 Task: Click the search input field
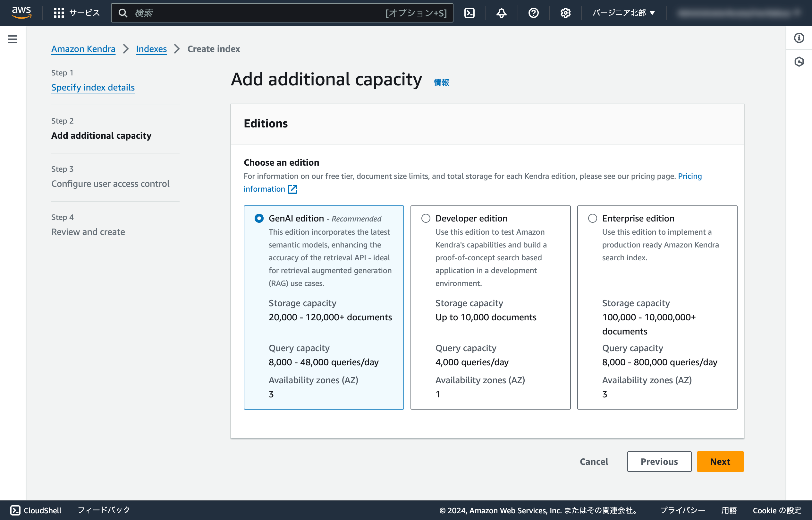[256, 13]
